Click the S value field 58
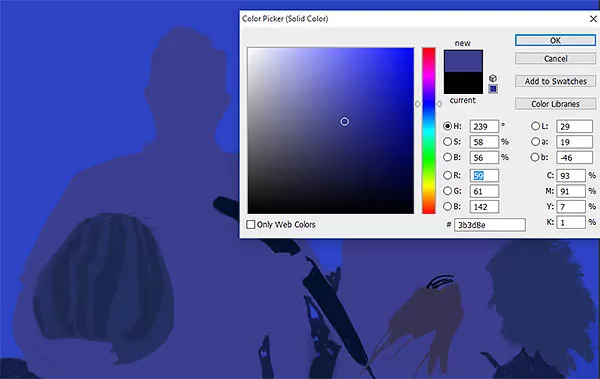The image size is (600, 379). click(x=484, y=142)
